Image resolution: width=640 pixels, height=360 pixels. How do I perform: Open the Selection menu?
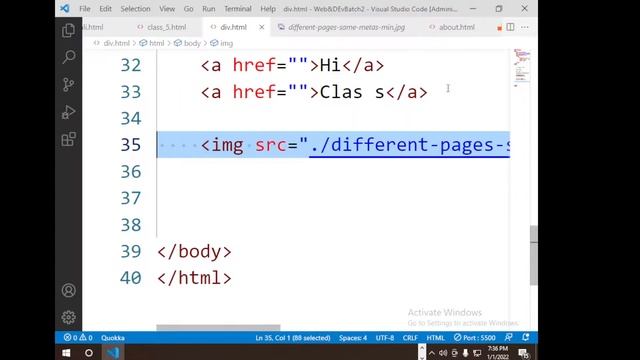pyautogui.click(x=135, y=9)
